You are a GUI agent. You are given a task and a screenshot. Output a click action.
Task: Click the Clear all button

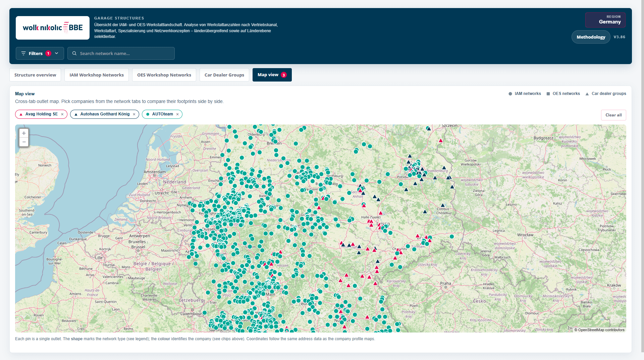613,115
